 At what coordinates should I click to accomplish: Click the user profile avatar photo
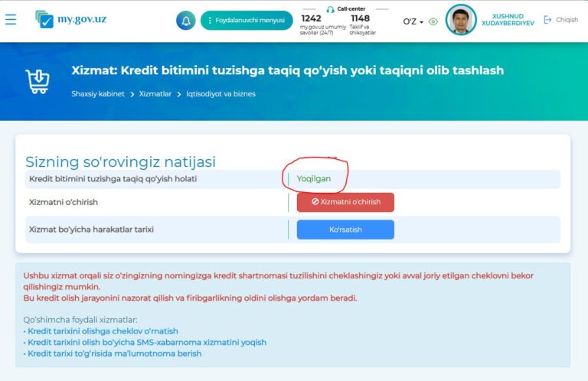point(461,20)
